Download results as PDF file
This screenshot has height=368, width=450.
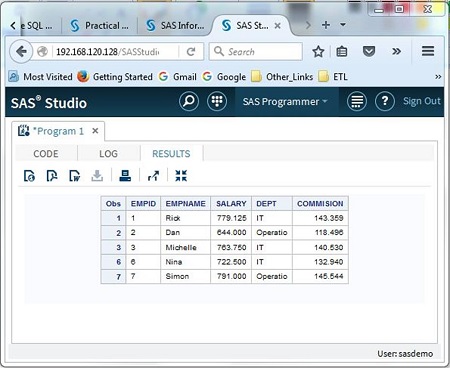coord(52,176)
